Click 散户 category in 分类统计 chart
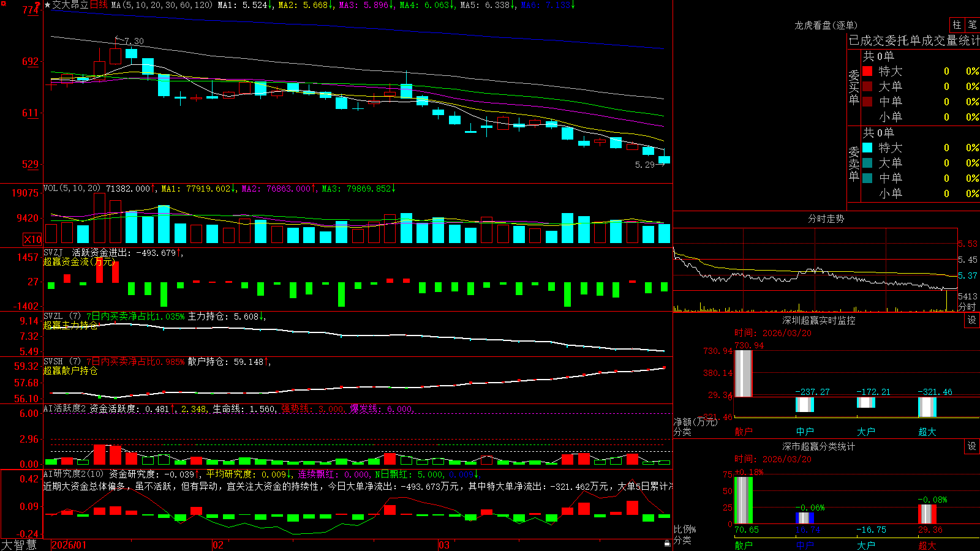This screenshot has width=980, height=551. click(744, 545)
